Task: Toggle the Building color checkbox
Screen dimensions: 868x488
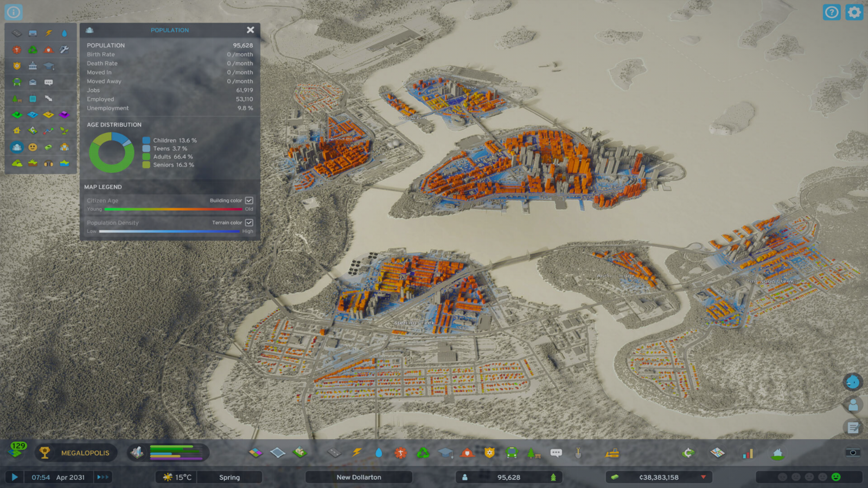Action: [249, 200]
